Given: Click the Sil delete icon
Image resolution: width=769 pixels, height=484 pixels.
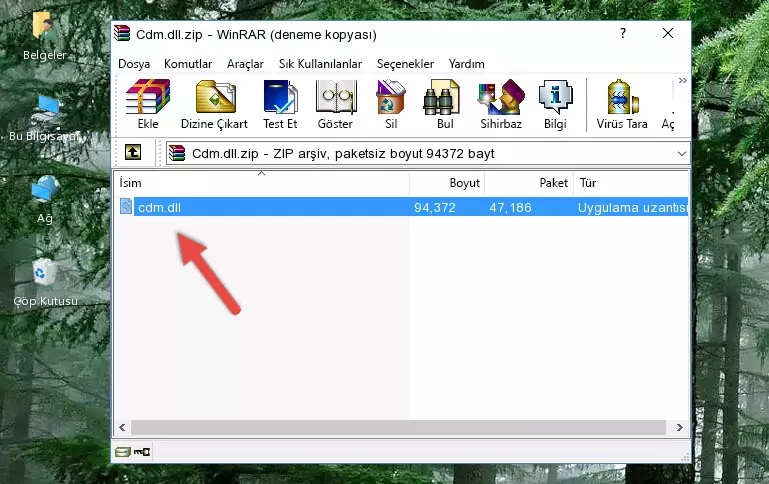Looking at the screenshot, I should coord(391,97).
